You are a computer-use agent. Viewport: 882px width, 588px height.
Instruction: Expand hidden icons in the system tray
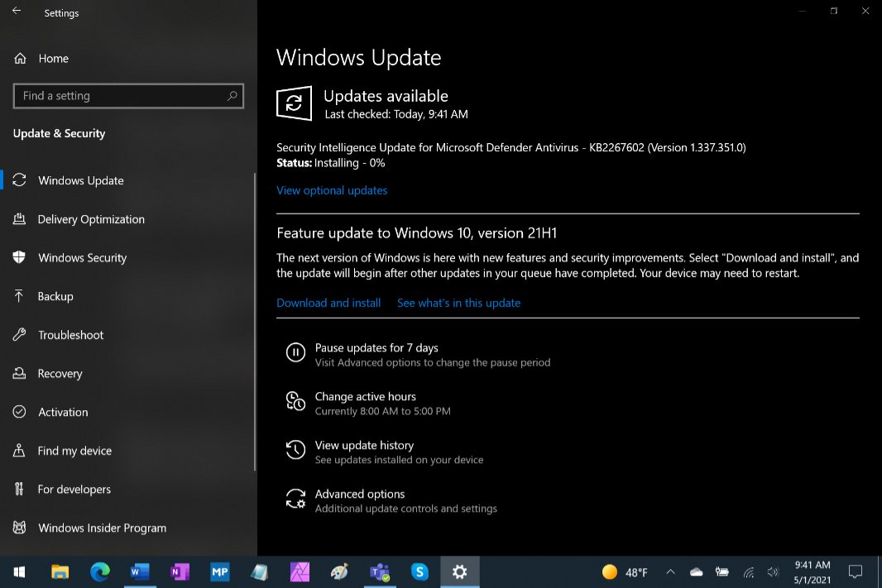point(670,571)
